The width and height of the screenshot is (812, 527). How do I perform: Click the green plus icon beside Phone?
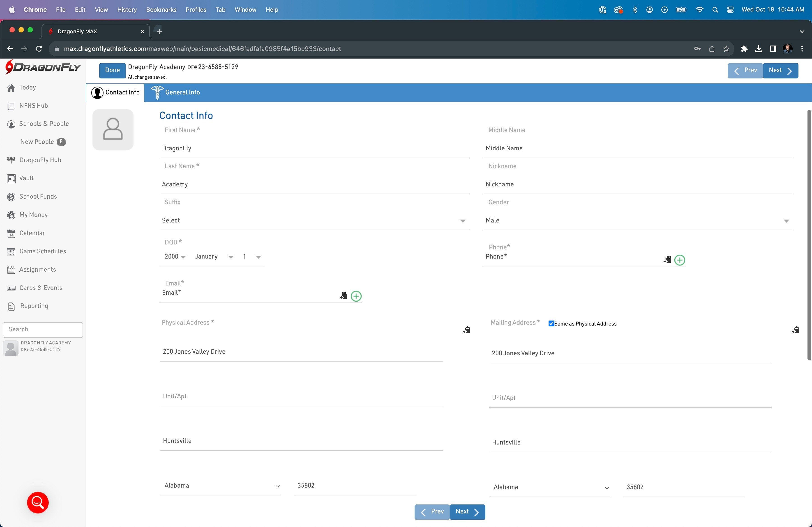679,260
